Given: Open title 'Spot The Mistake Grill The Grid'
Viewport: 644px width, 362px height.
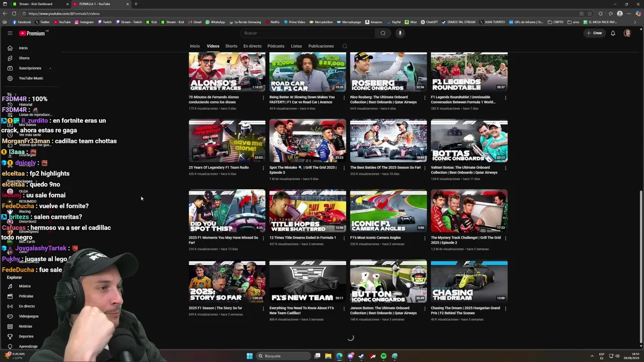Looking at the screenshot, I should (x=303, y=170).
